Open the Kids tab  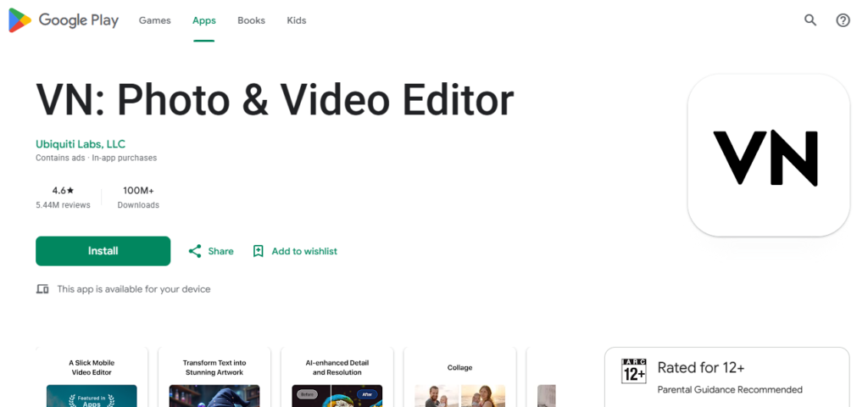point(296,20)
